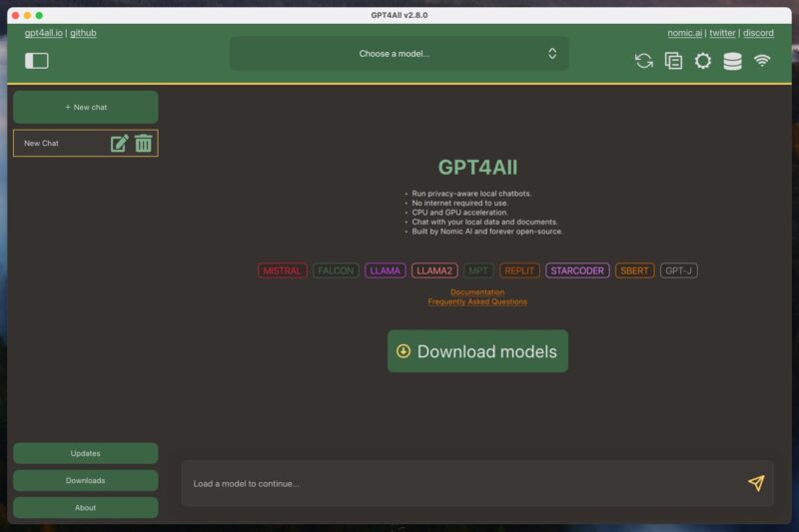
Task: Click the green window zoom button
Action: coord(39,15)
